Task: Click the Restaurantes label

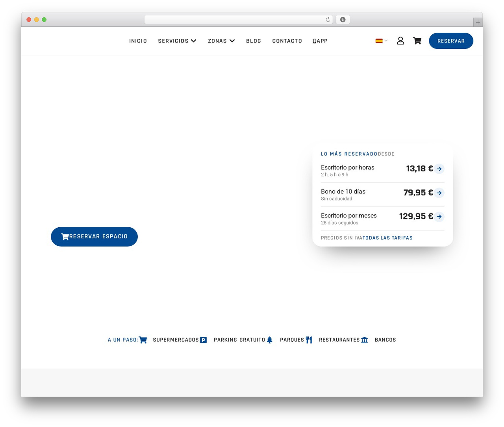Action: [x=339, y=340]
